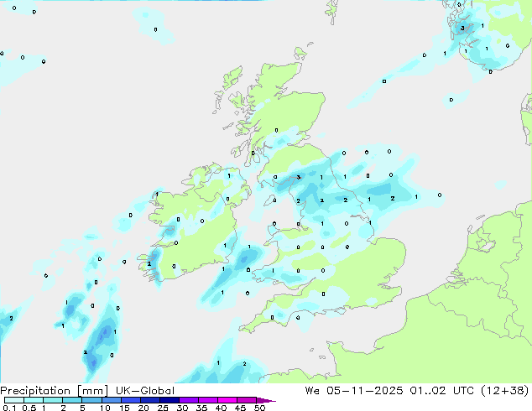Click the legend label "30"
This screenshot has width=532, height=411.
point(183,408)
